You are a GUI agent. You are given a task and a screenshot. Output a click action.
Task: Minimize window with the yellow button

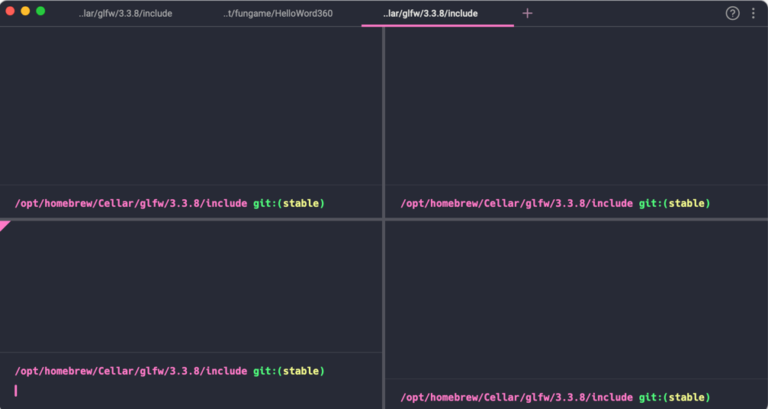pyautogui.click(x=25, y=11)
